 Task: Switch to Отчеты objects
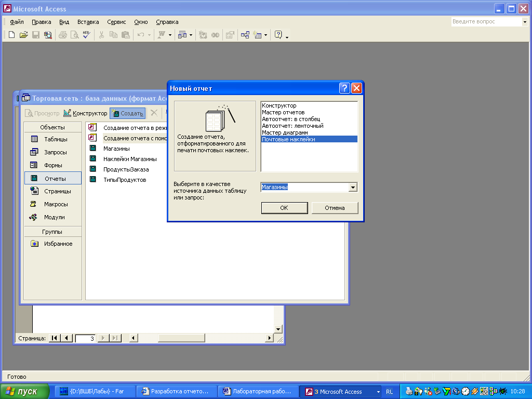(53, 179)
